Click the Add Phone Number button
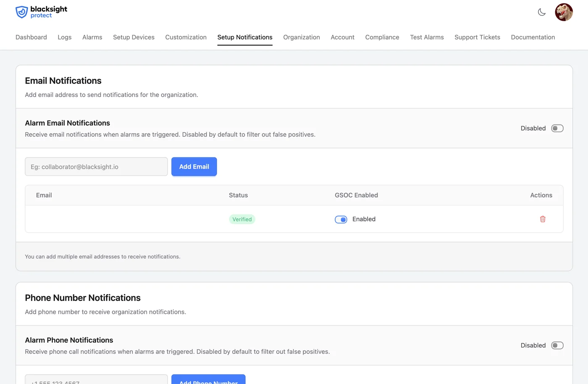The image size is (588, 384). tap(208, 381)
